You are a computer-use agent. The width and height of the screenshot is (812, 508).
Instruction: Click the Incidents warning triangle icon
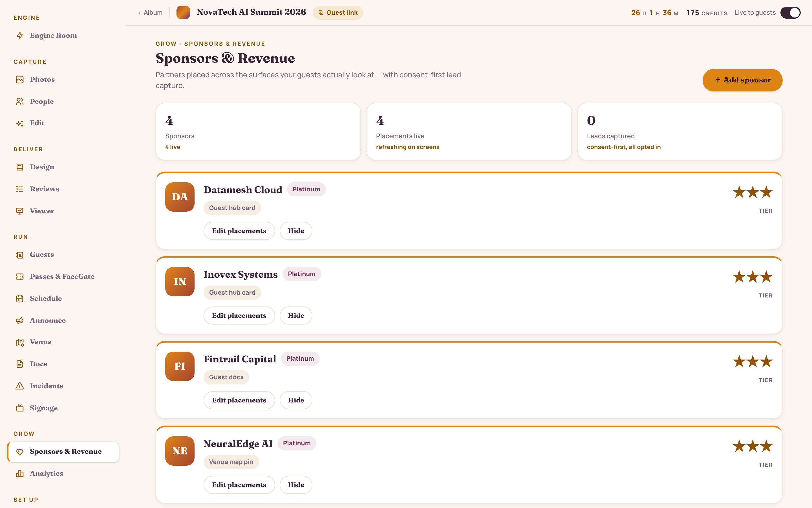click(20, 386)
